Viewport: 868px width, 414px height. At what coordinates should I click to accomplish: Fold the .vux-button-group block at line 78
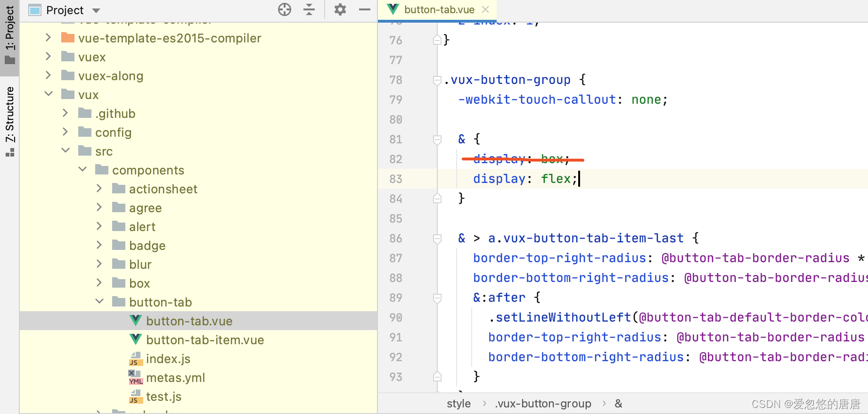437,80
